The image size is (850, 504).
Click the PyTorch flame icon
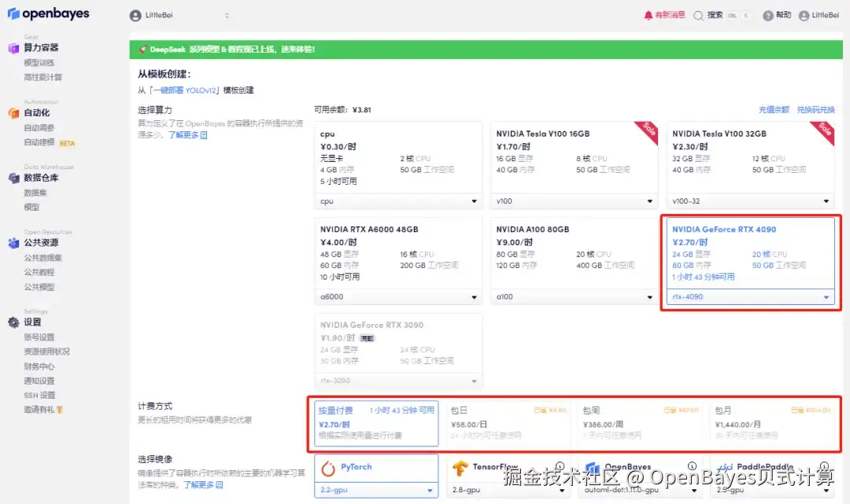[x=328, y=468]
